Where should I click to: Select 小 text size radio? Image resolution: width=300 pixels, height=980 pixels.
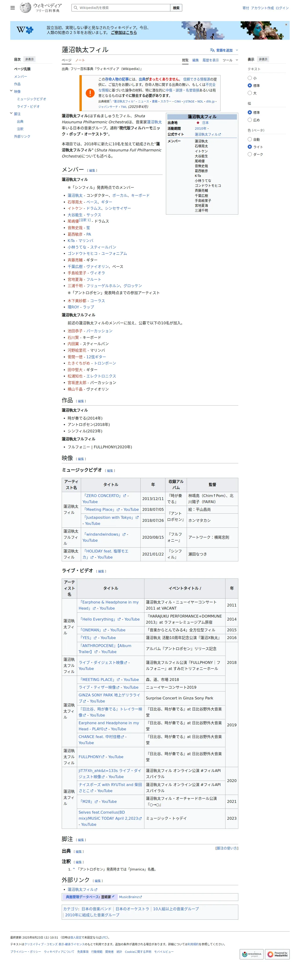tap(250, 78)
